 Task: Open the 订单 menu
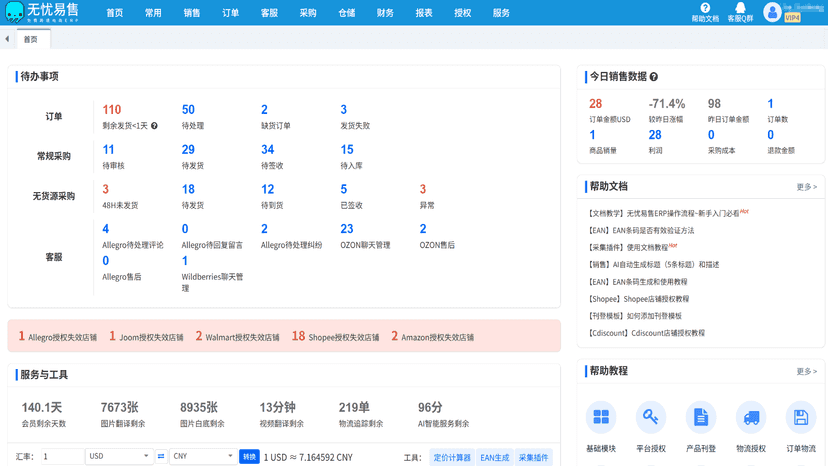tap(230, 13)
